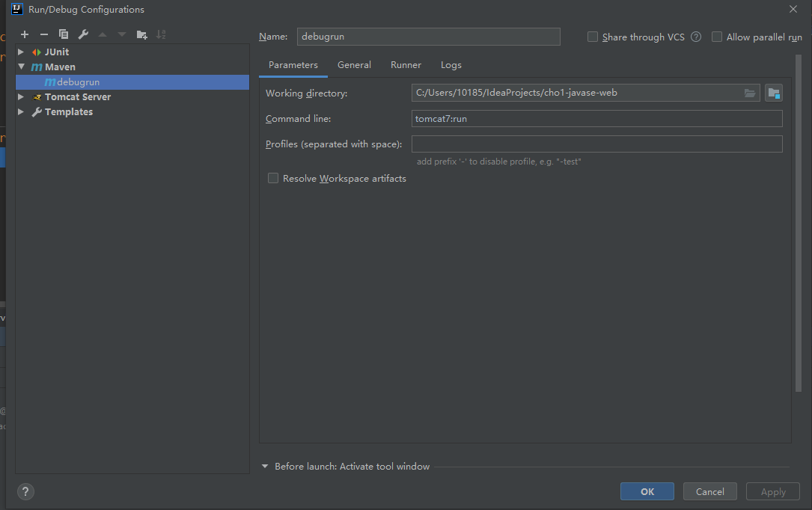Browse the working directory folder icon
The image size is (812, 510).
[x=750, y=93]
